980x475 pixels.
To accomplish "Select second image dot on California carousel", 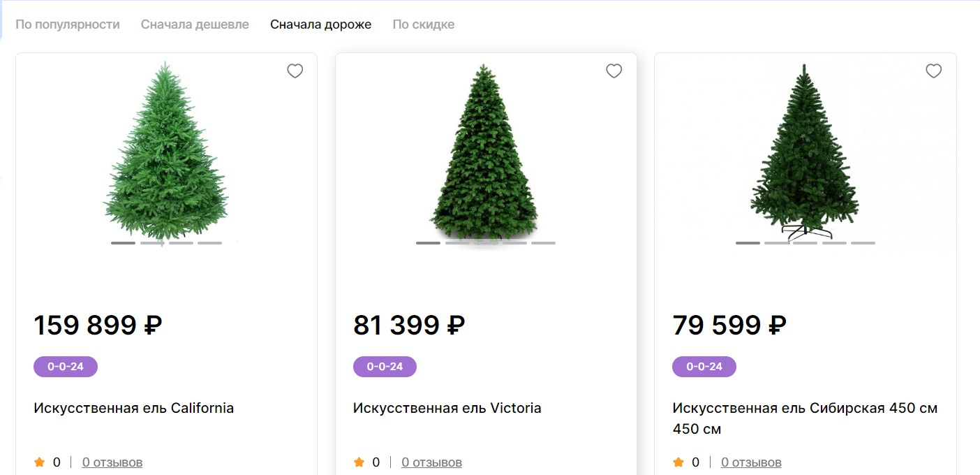I will tap(152, 243).
